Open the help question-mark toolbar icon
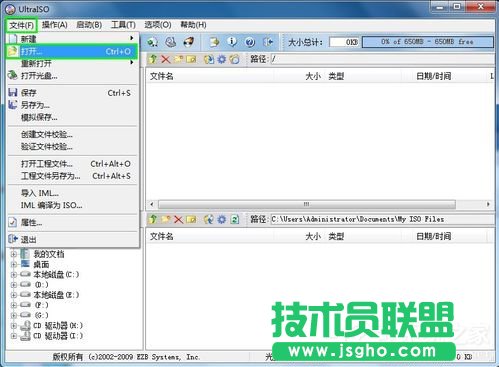The image size is (499, 367). coord(250,42)
